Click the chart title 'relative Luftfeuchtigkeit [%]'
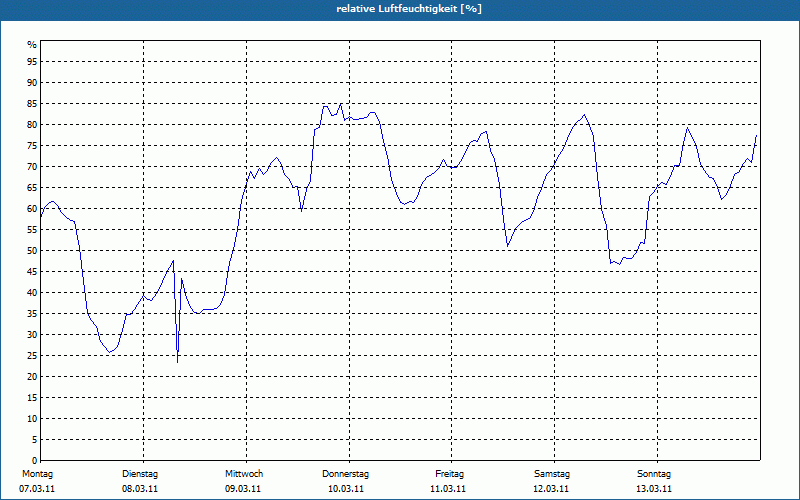This screenshot has width=800, height=500. (x=409, y=9)
